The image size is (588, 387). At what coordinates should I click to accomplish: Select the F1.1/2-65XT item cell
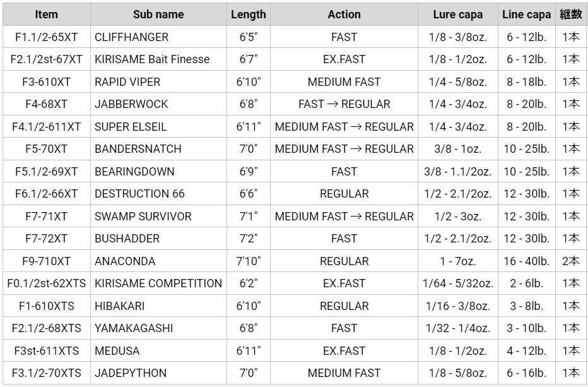(x=47, y=37)
